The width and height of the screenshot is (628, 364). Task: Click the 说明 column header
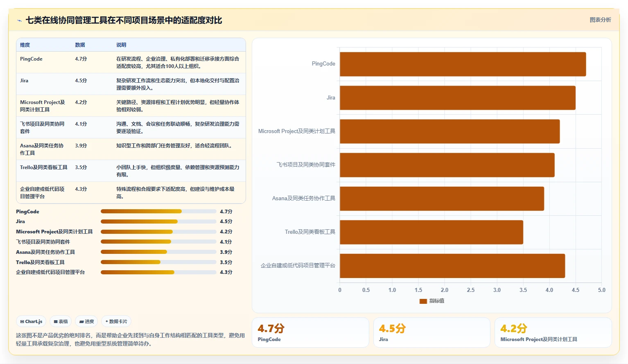121,45
